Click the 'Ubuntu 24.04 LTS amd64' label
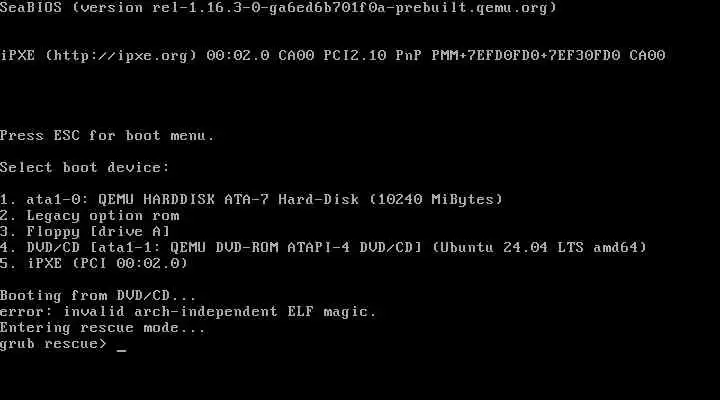 pos(540,248)
